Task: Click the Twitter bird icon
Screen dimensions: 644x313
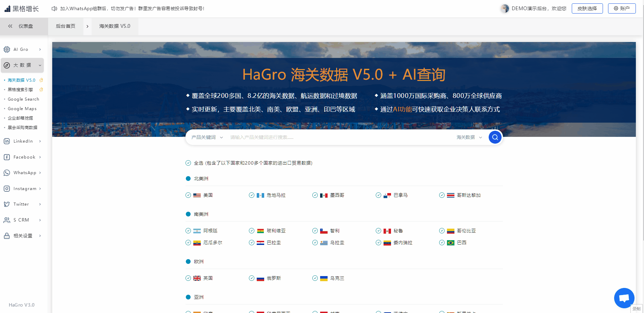Action: coord(7,204)
